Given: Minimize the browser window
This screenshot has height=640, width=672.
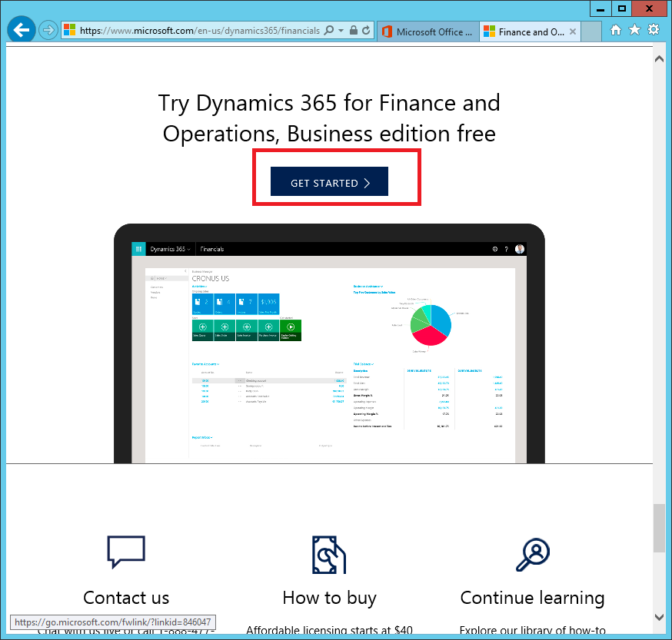Looking at the screenshot, I should [x=600, y=9].
